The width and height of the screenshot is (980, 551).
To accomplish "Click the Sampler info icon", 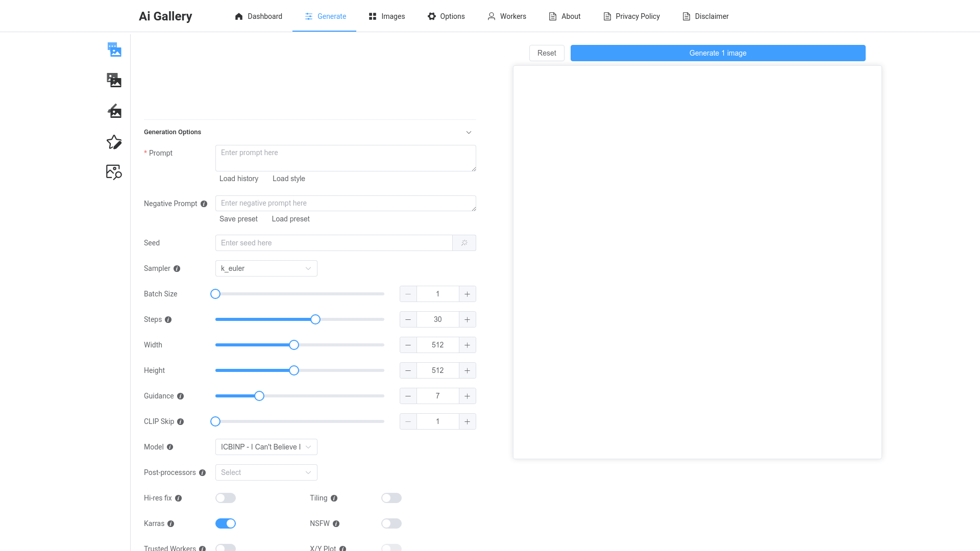I will tap(177, 269).
